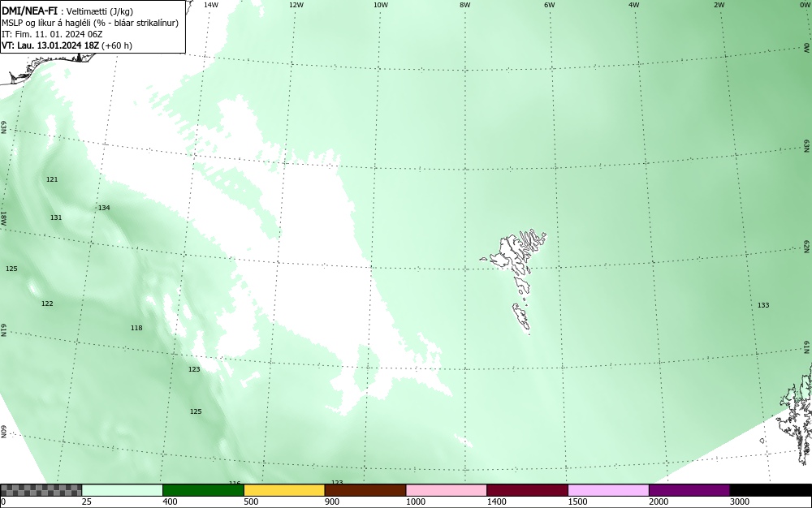Click the map value 121
Screen dimensions: 812x508
click(x=52, y=179)
